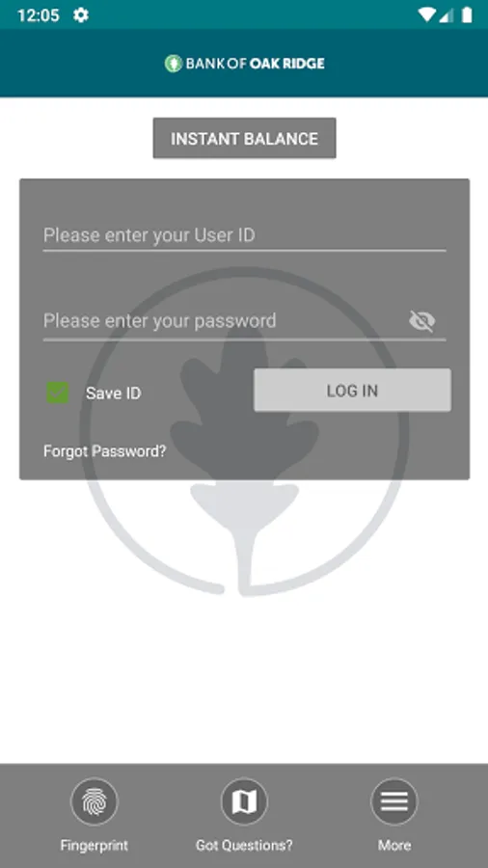Screen dimensions: 488x868
Task: Select the More tab label
Action: [x=393, y=845]
